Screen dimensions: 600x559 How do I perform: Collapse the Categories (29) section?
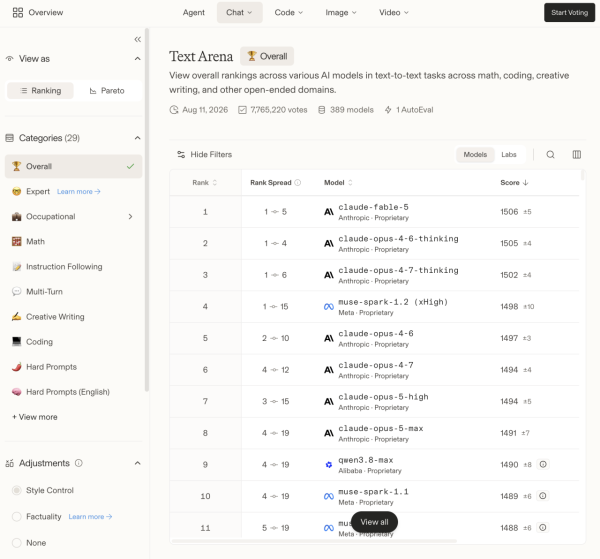click(x=138, y=138)
